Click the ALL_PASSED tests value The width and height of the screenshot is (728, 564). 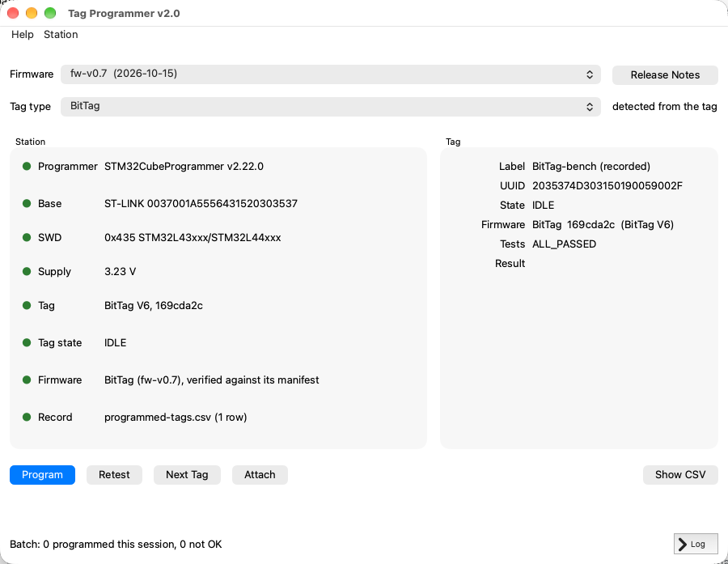click(x=564, y=244)
